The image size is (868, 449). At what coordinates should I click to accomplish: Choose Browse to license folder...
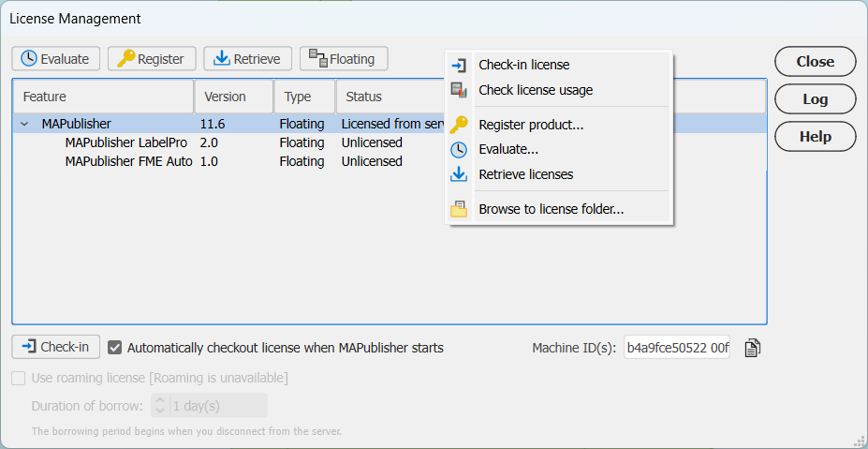point(559,210)
